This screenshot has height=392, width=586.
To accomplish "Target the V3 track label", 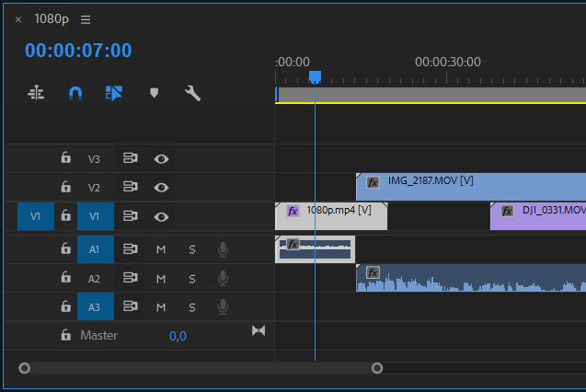I will coord(94,159).
